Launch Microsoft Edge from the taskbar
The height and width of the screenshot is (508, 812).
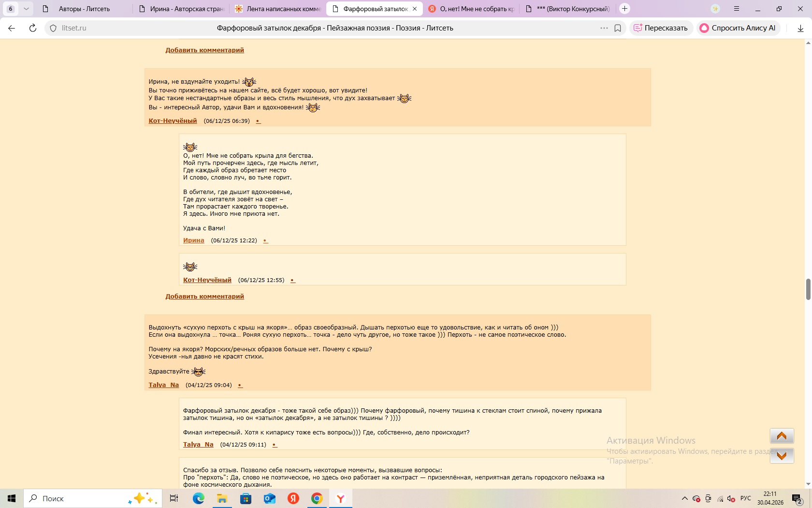(198, 498)
